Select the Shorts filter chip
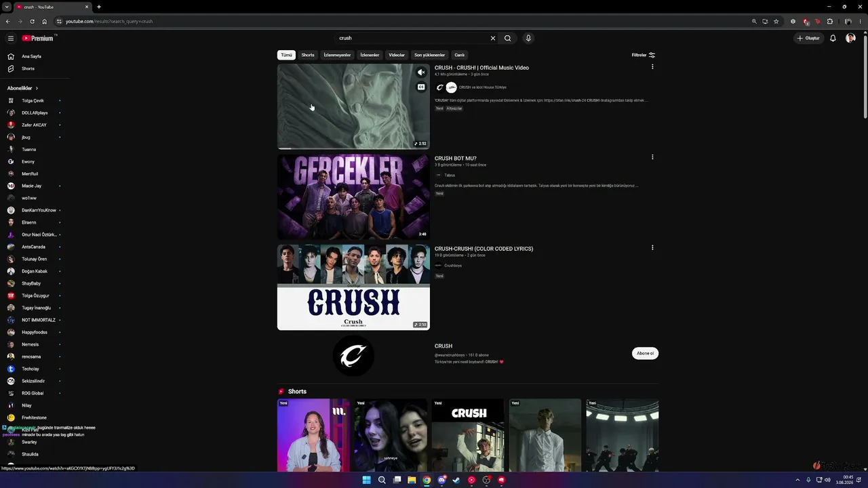This screenshot has width=868, height=488. click(x=308, y=55)
